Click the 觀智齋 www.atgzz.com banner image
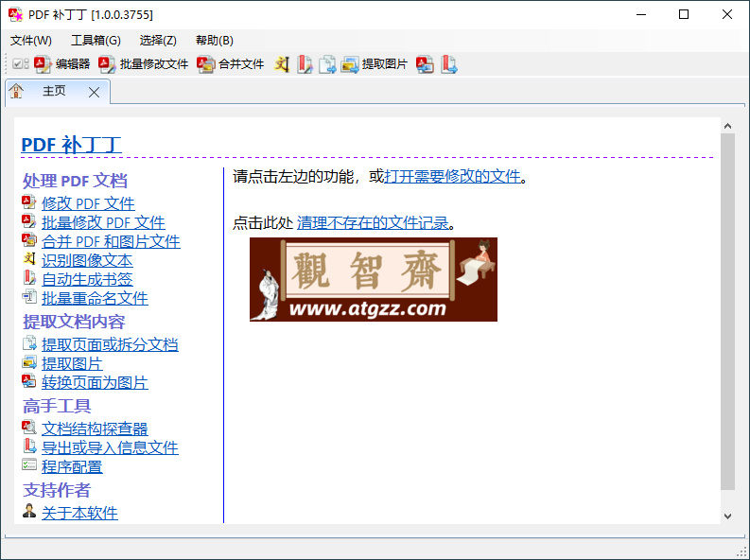750x560 pixels. point(374,279)
